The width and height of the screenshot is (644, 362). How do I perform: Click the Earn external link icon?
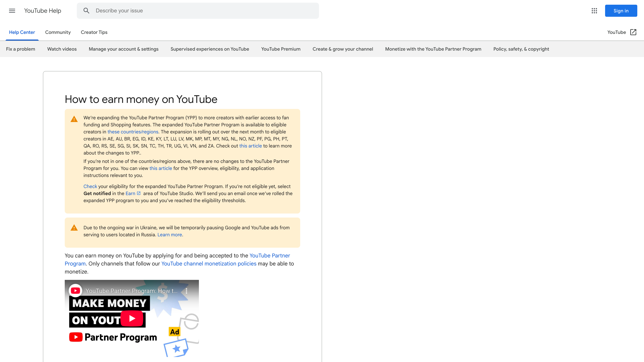coord(139,193)
